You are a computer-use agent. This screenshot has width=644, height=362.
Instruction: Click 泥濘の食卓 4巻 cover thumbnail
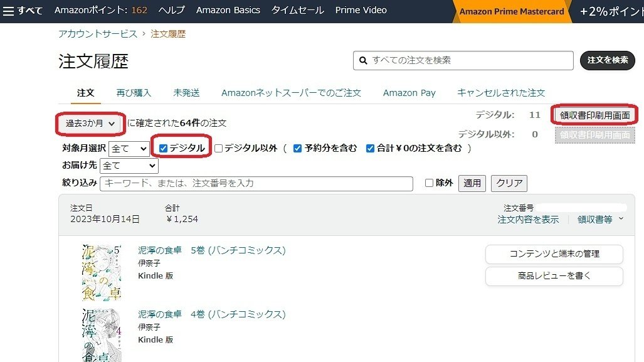(102, 335)
